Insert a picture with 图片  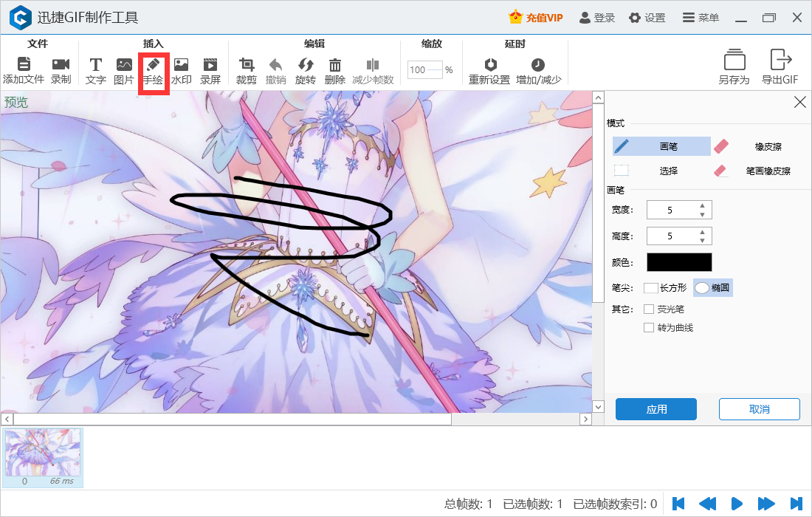tap(124, 71)
